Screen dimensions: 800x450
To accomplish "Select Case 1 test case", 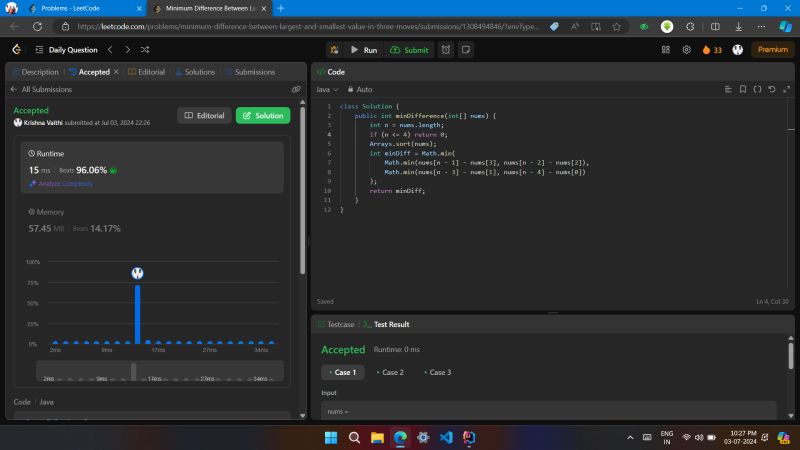I will tap(342, 372).
